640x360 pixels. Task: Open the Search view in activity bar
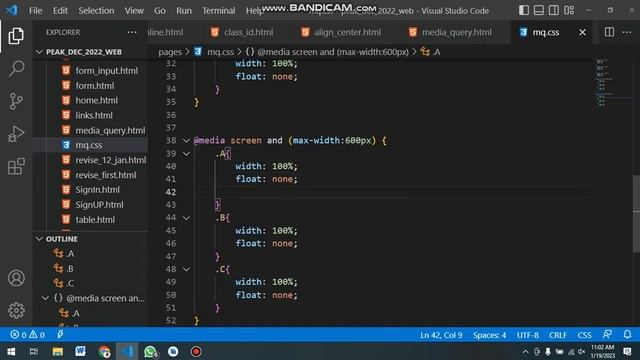point(16,69)
